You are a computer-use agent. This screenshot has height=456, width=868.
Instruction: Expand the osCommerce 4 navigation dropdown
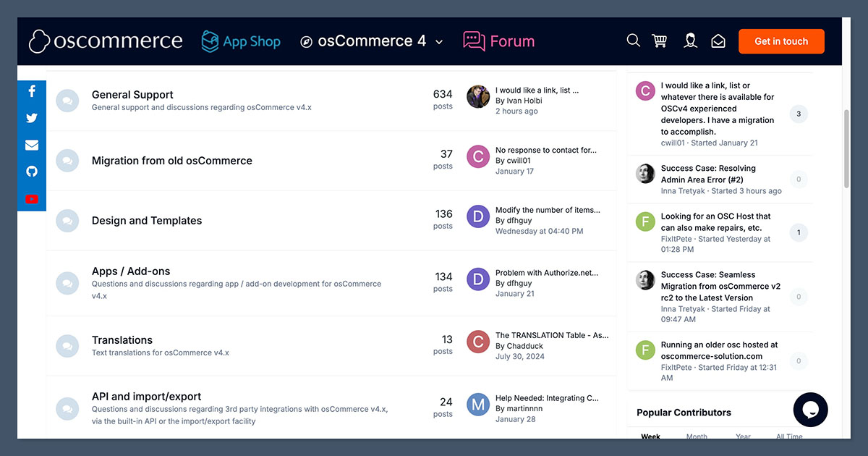pos(439,42)
